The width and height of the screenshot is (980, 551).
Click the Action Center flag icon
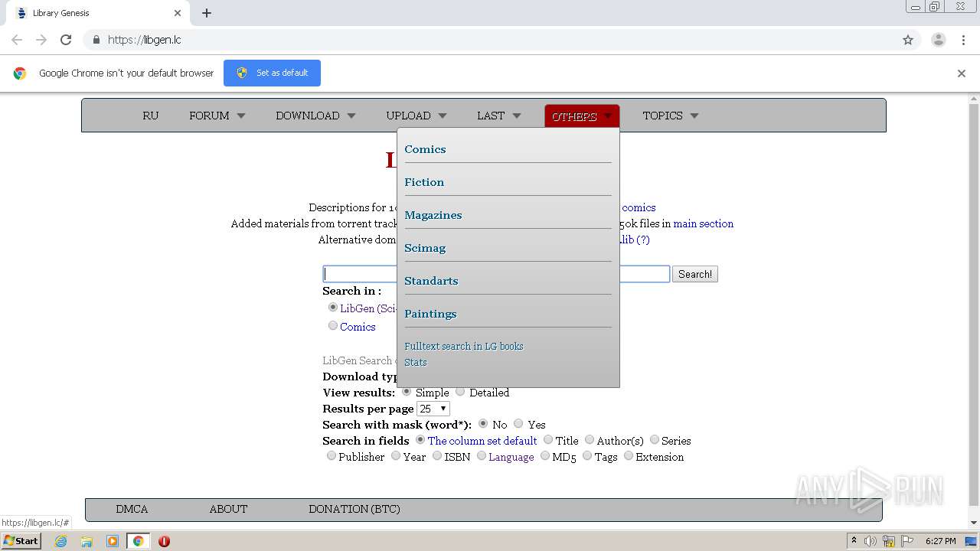(906, 541)
